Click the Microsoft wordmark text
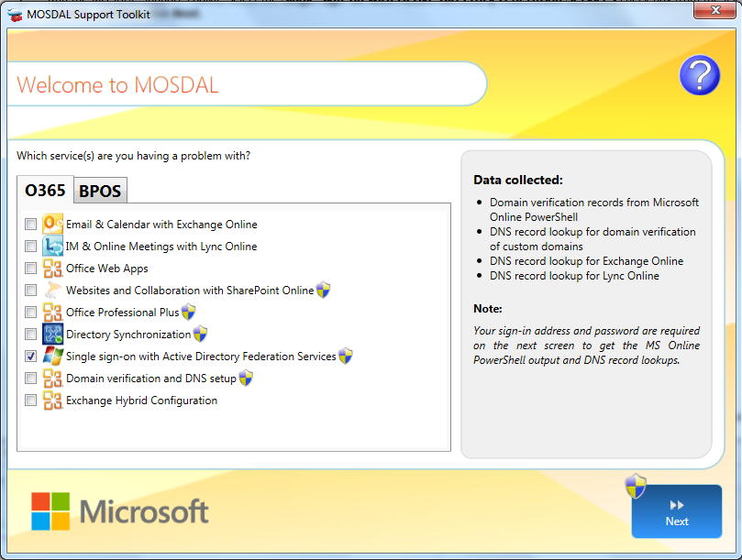The image size is (742, 560). click(144, 511)
